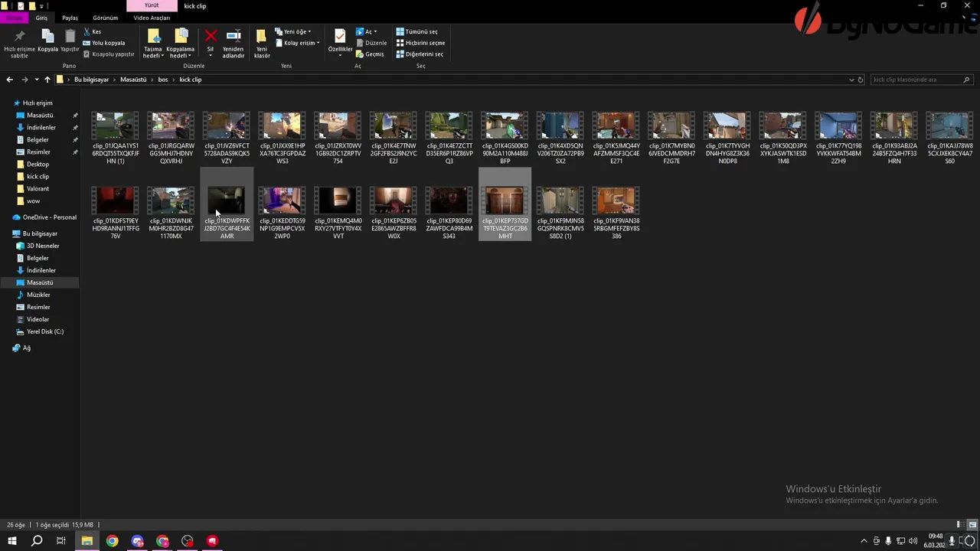
Task: Switch to large thumbnails view in status bar
Action: 972,525
